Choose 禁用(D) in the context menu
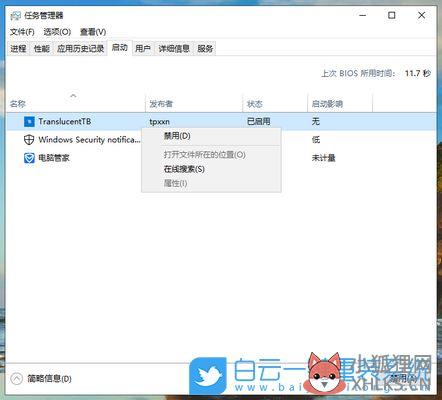 (x=177, y=136)
